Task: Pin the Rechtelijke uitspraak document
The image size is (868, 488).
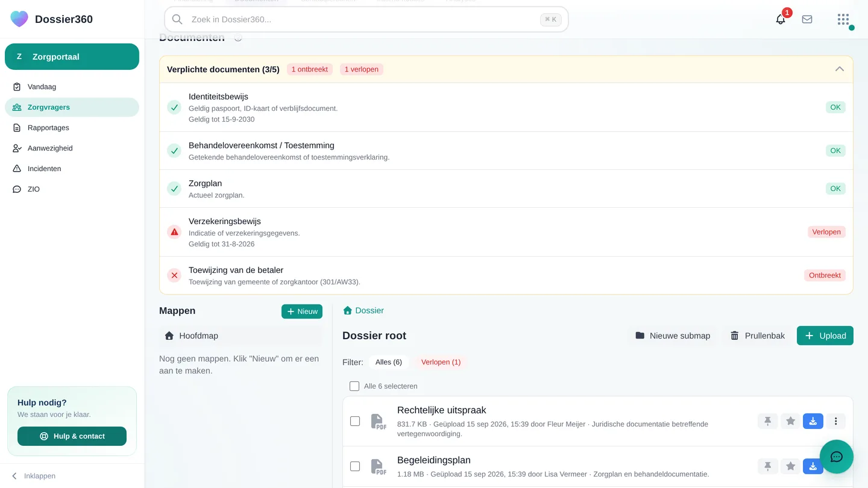Action: 767,421
